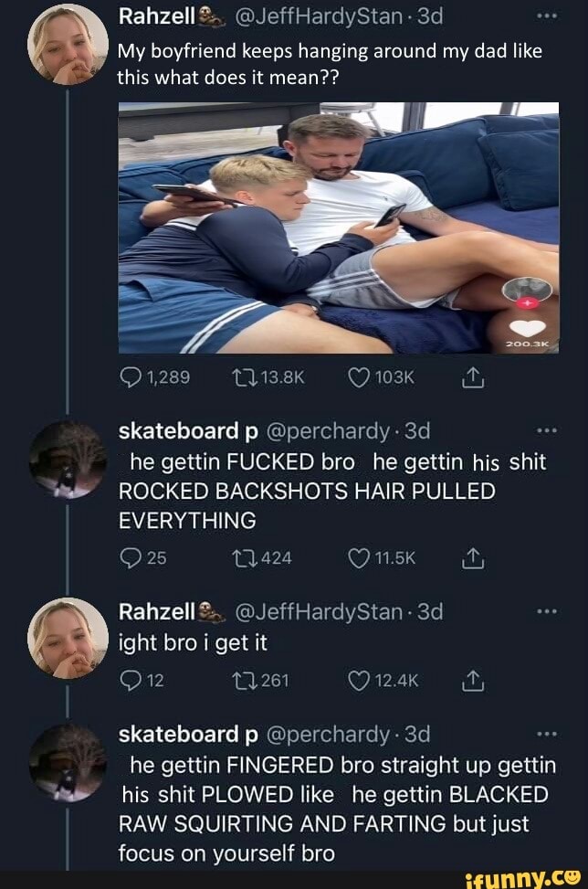Like the 'ight bro i get it' tweet

click(359, 681)
